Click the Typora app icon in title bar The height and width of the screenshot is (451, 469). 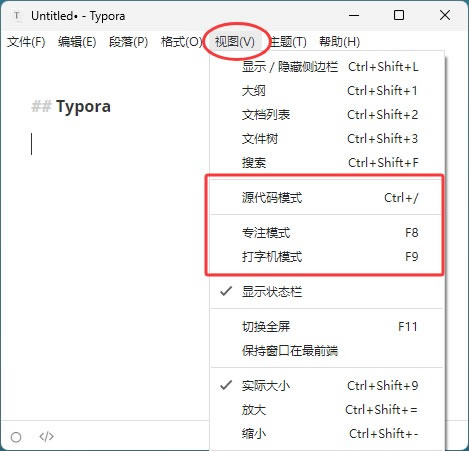(17, 16)
